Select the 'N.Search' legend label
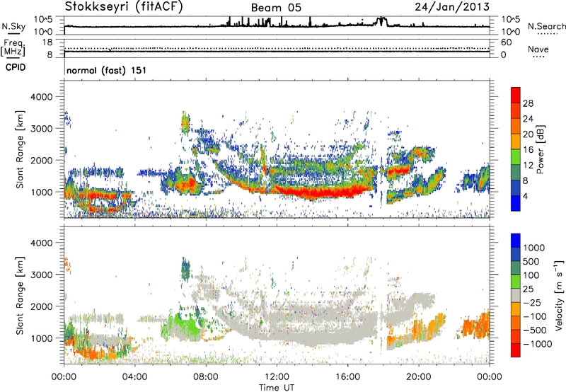Viewport: 566px width, 392px height. [x=547, y=26]
